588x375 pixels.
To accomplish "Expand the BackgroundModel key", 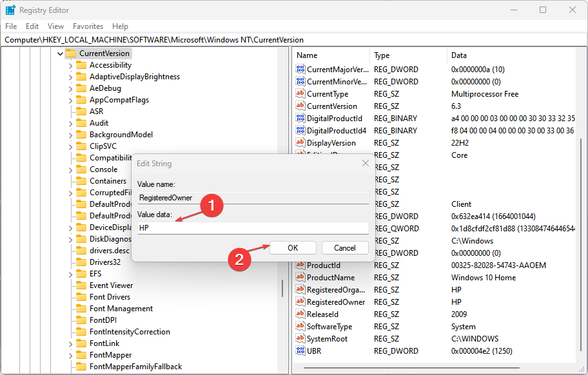I will (70, 135).
